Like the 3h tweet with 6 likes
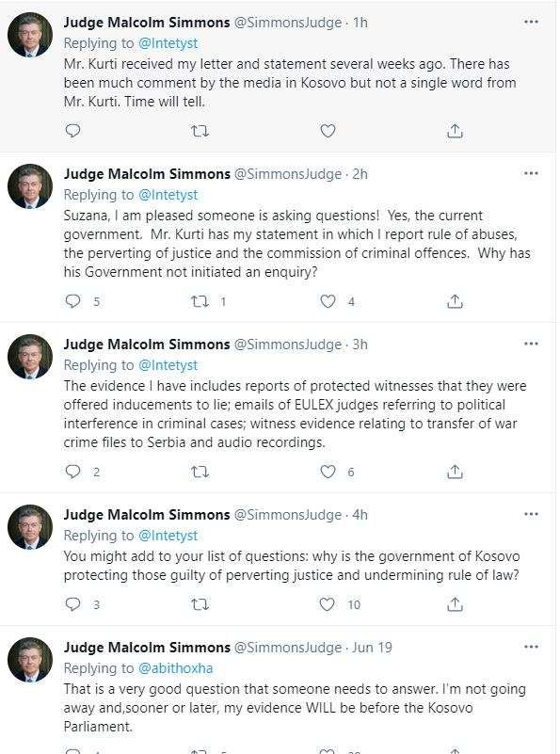 coord(328,472)
